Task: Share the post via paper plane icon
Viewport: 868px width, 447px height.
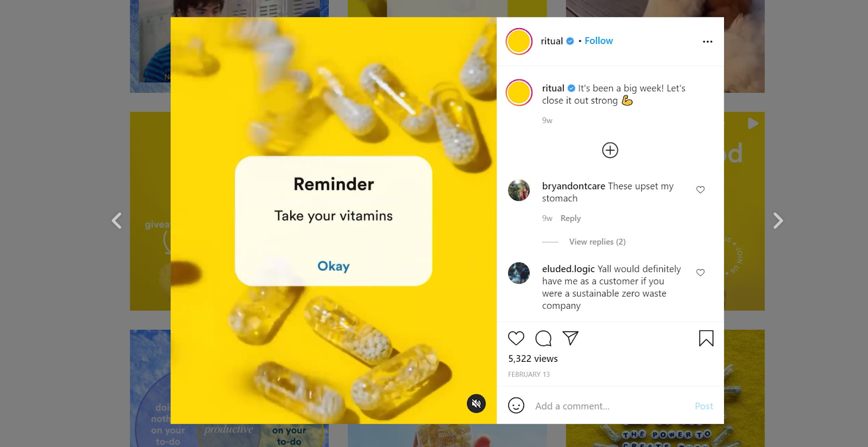Action: (570, 338)
